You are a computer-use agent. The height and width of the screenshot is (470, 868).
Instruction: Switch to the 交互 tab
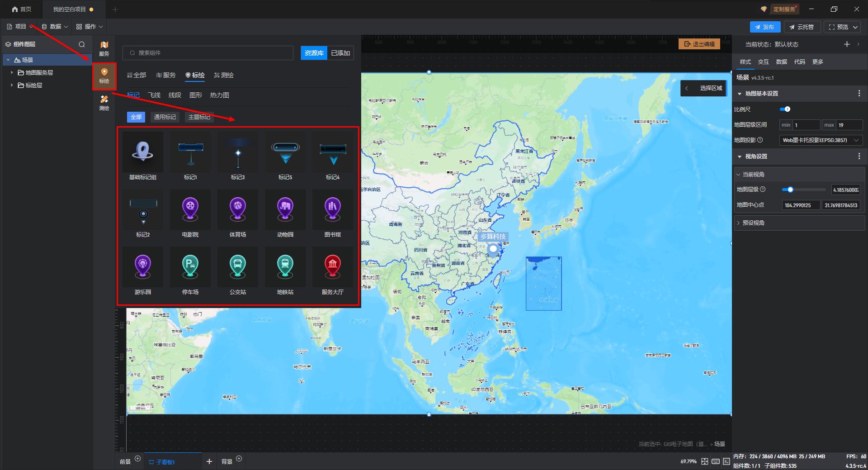point(763,62)
